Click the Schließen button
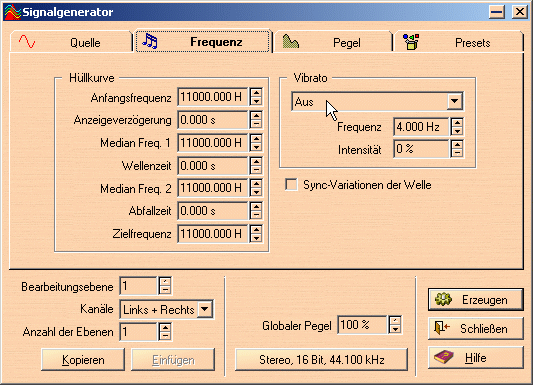Image resolution: width=533 pixels, height=385 pixels. (x=476, y=328)
